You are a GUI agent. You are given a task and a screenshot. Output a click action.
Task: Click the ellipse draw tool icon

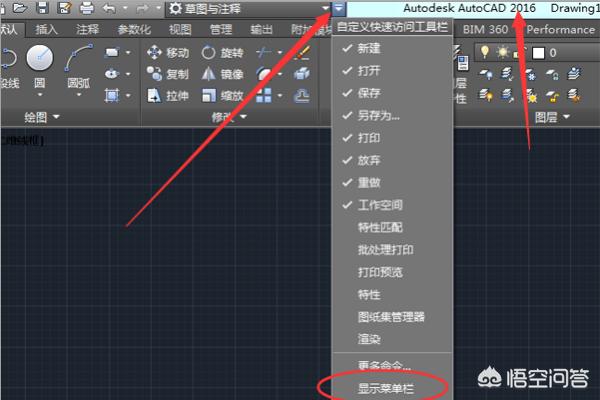(112, 73)
